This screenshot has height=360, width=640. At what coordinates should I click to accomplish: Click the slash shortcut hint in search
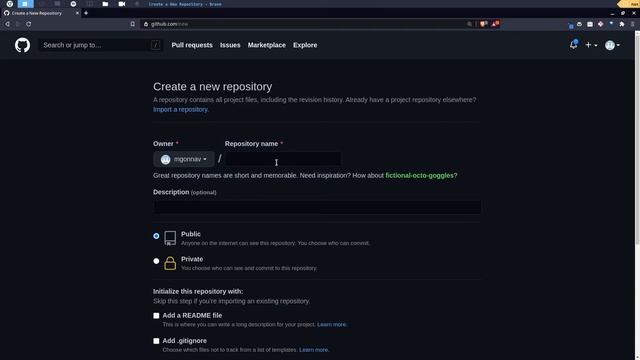(x=156, y=45)
